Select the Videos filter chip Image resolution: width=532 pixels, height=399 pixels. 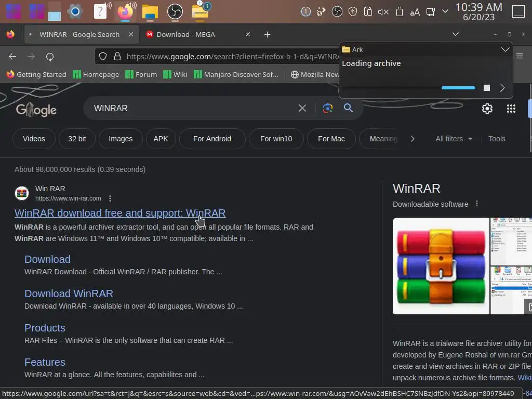click(34, 139)
